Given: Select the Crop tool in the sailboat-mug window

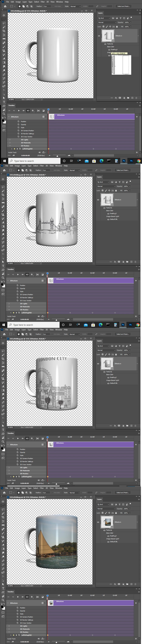Looking at the screenshot, I should coord(3,517).
